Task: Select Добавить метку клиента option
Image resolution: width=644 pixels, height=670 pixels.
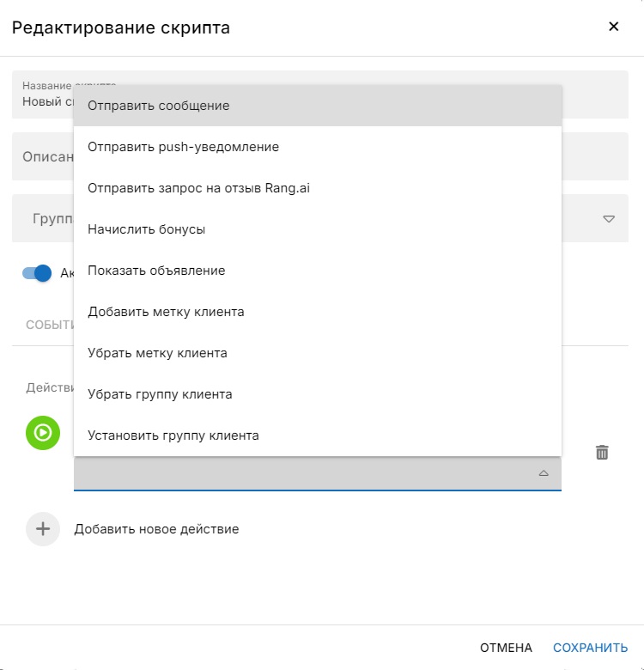Action: (318, 312)
